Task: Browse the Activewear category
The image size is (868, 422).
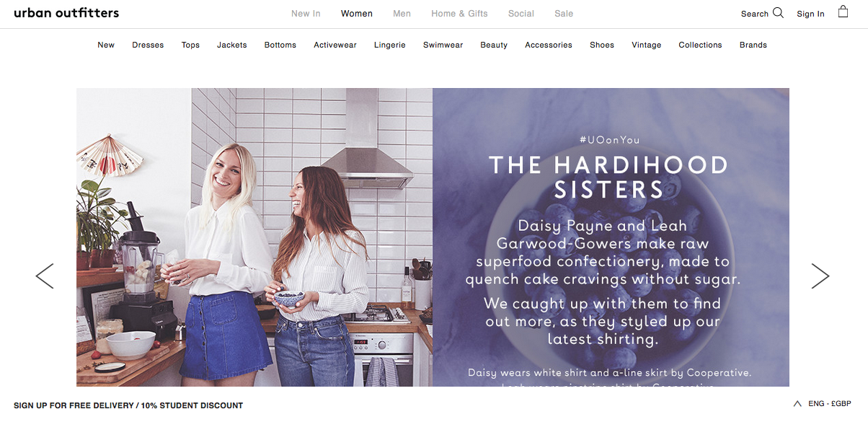Action: (335, 45)
